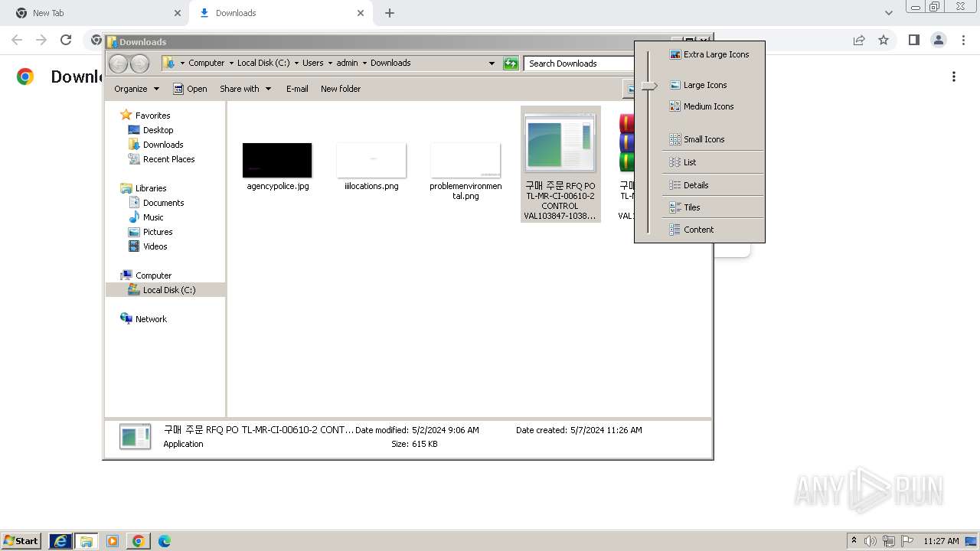980x551 pixels.
Task: Launch Internet Explorer from taskbar
Action: coord(60,541)
